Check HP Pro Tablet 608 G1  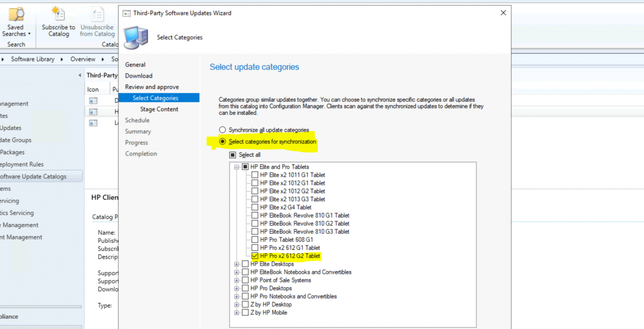[x=255, y=239]
